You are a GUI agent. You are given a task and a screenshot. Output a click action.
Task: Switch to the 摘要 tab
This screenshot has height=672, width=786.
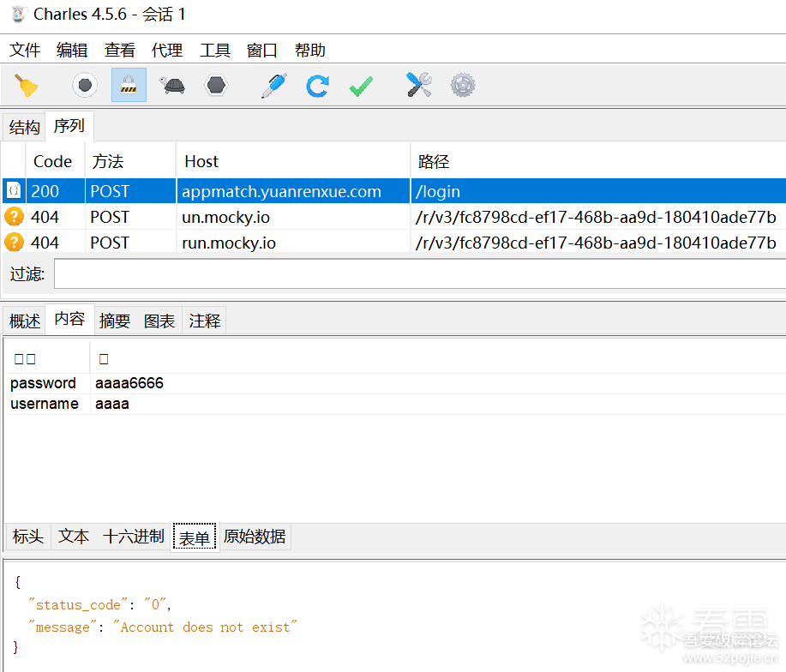pyautogui.click(x=115, y=321)
